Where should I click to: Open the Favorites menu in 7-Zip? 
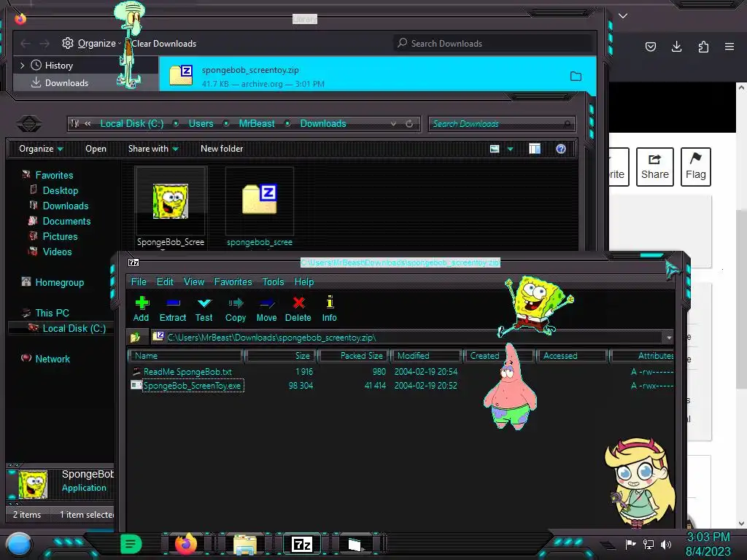point(233,282)
